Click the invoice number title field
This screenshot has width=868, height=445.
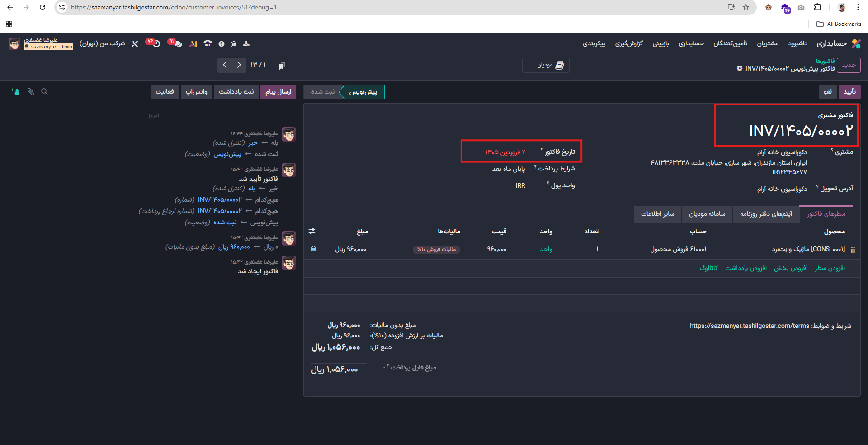coord(801,131)
